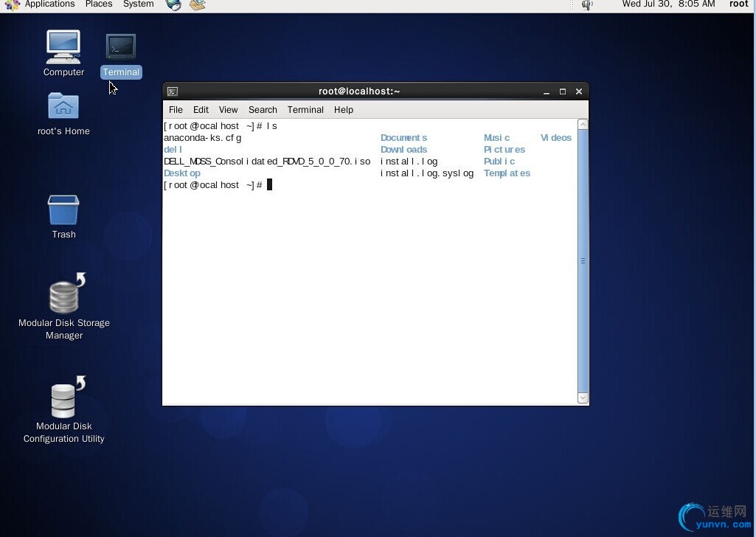Viewport: 756px width, 537px height.
Task: Click the volume speaker icon in panel
Action: [587, 5]
